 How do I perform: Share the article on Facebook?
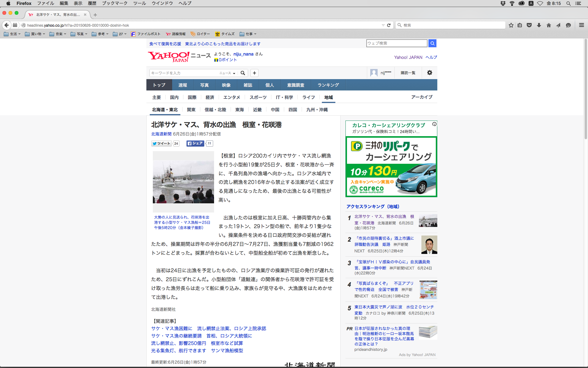pyautogui.click(x=195, y=144)
